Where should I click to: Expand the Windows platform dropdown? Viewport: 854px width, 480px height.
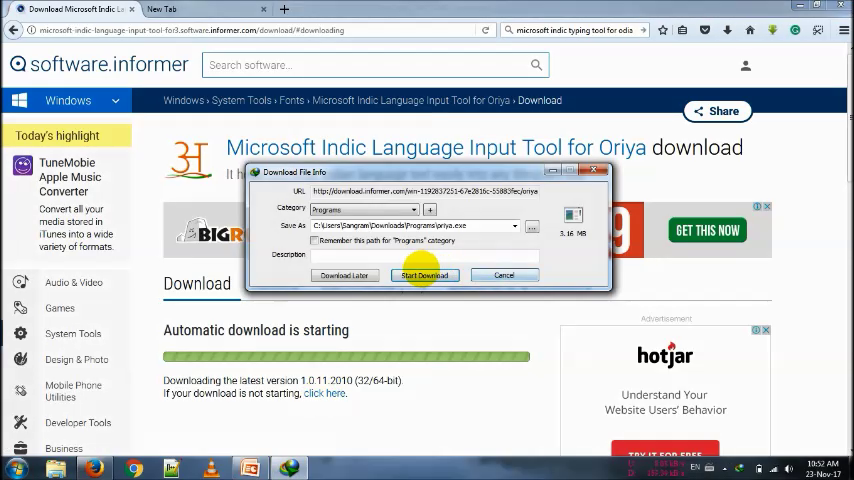(x=115, y=101)
